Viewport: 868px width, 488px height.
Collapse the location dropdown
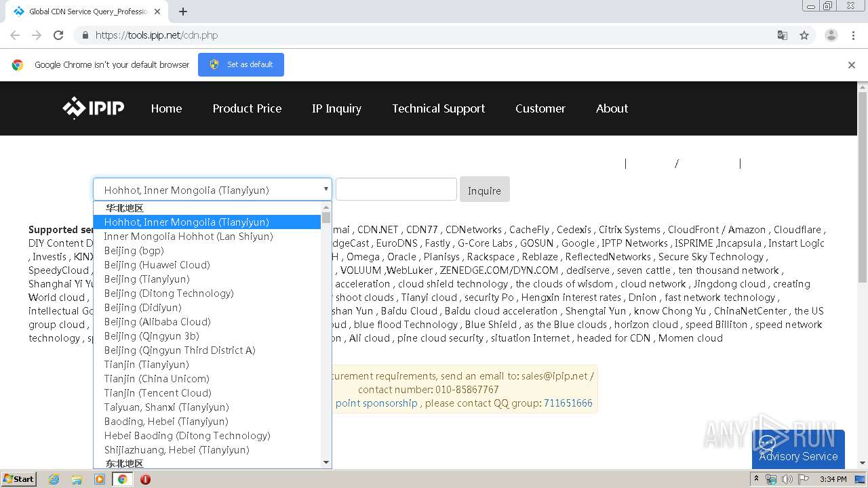pyautogui.click(x=212, y=190)
